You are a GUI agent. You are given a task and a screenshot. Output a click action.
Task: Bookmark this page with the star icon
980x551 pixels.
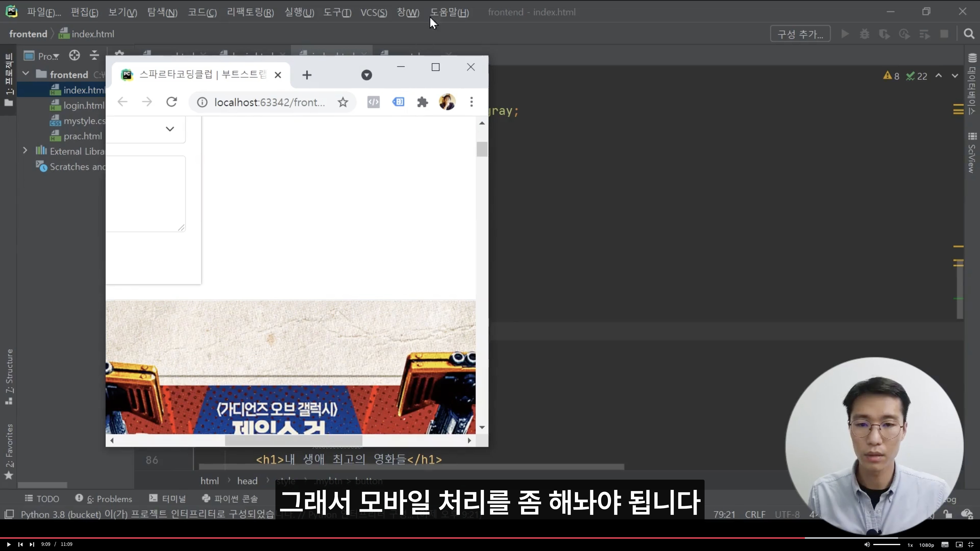pos(343,102)
